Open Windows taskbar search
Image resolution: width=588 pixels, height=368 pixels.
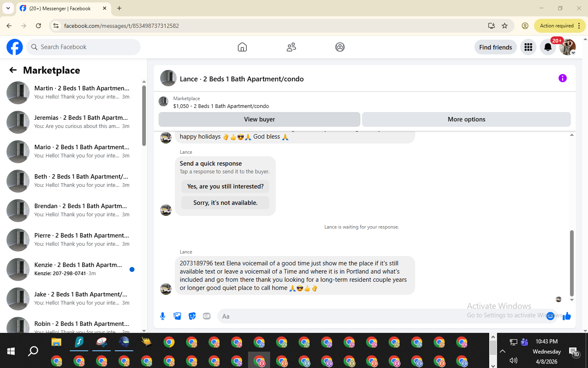[x=33, y=351]
